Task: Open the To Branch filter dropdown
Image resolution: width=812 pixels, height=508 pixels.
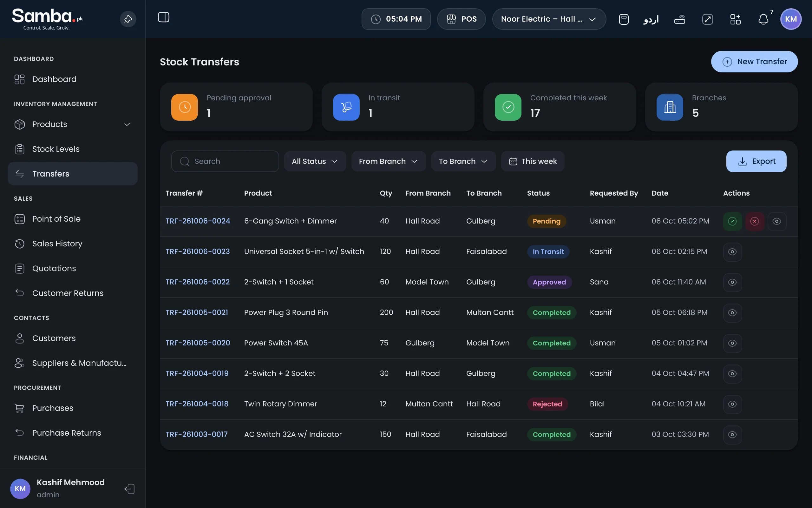Action: click(x=463, y=161)
